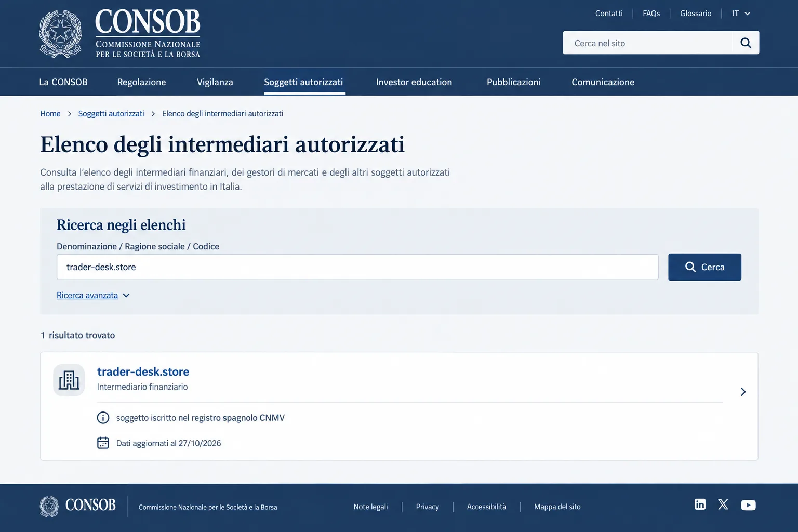Viewport: 798px width, 532px height.
Task: Open the Comunicazione menu
Action: [x=603, y=82]
